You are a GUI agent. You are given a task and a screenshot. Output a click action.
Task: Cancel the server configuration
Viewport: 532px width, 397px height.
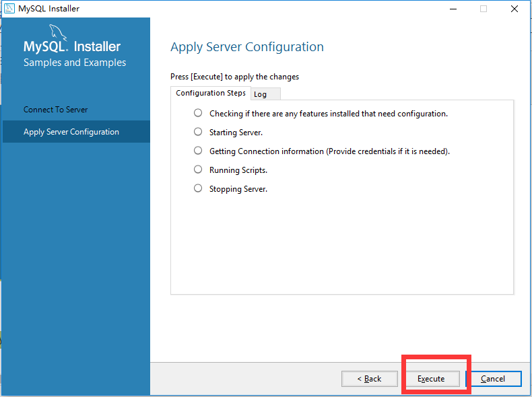tap(493, 379)
